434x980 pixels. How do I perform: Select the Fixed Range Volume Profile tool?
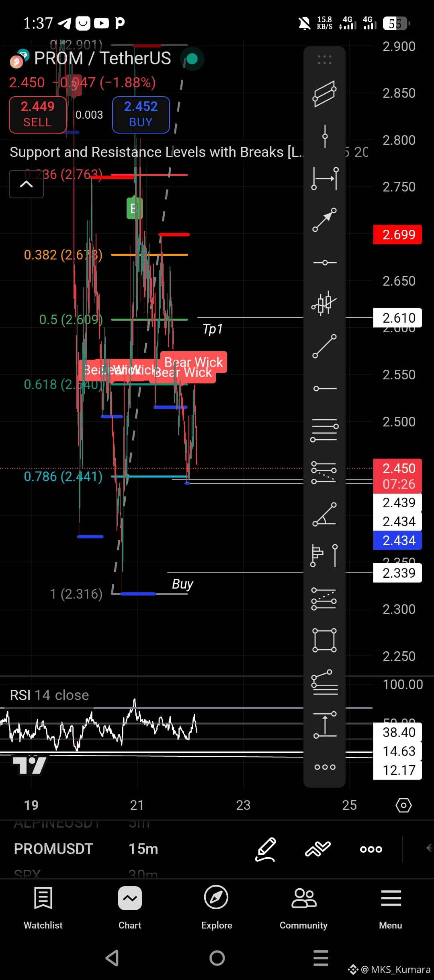pos(325,556)
